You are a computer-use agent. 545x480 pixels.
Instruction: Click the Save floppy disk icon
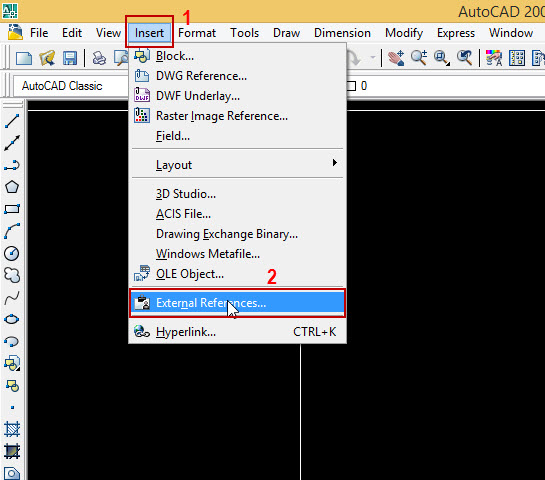pyautogui.click(x=70, y=58)
